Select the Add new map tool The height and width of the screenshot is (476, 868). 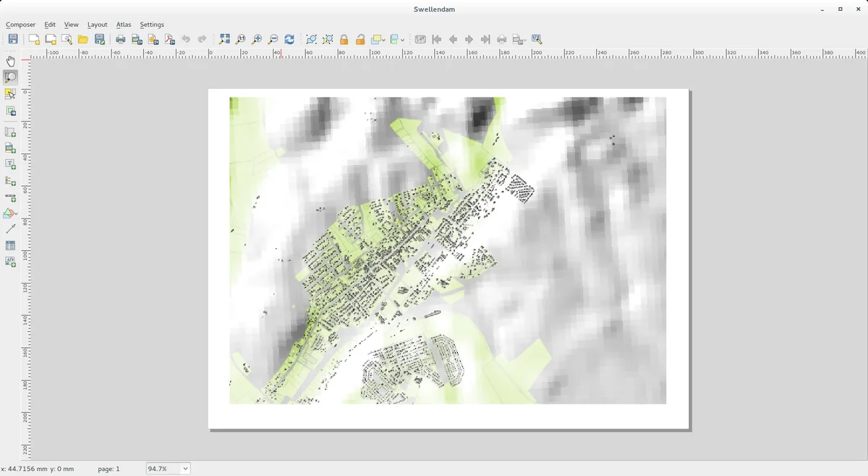(10, 132)
